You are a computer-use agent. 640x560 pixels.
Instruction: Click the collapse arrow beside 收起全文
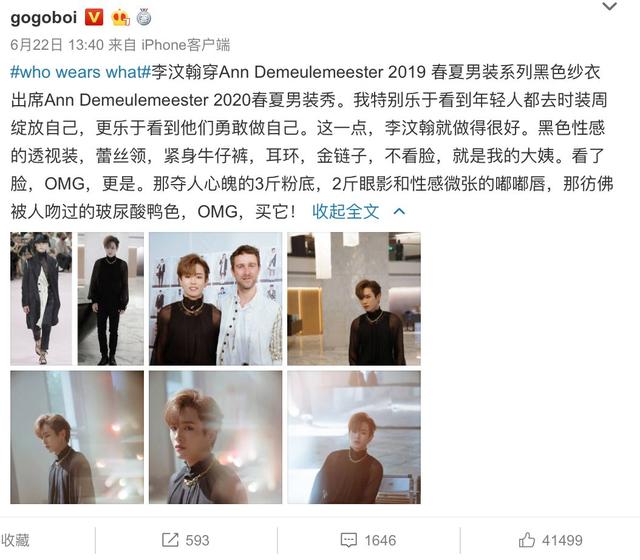pyautogui.click(x=399, y=211)
